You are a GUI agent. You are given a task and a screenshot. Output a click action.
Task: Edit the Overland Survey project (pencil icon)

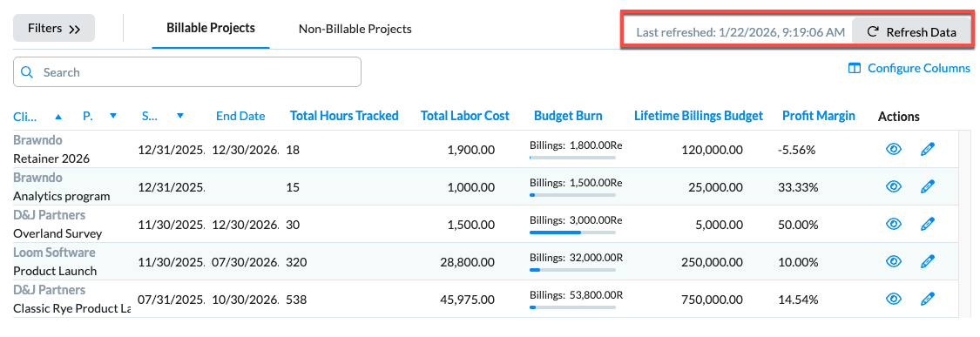[928, 224]
